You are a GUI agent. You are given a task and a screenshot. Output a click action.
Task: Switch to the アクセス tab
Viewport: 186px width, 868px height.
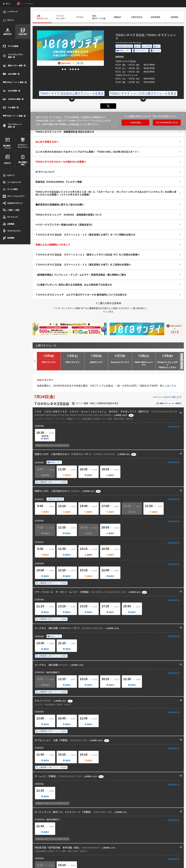pyautogui.click(x=80, y=17)
